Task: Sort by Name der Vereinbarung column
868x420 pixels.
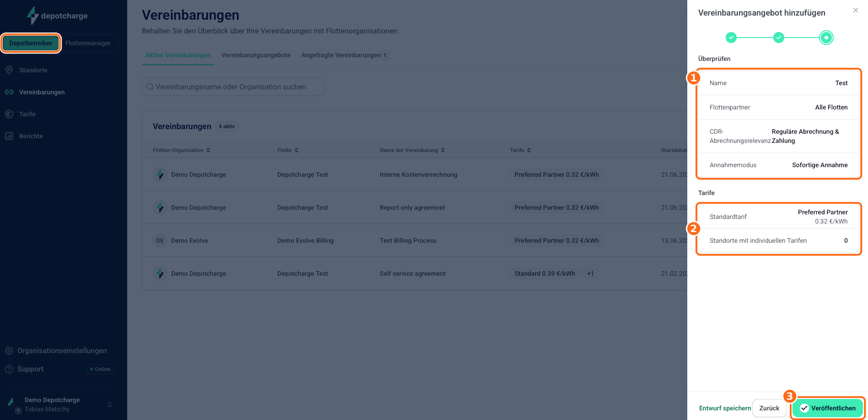Action: [x=412, y=150]
